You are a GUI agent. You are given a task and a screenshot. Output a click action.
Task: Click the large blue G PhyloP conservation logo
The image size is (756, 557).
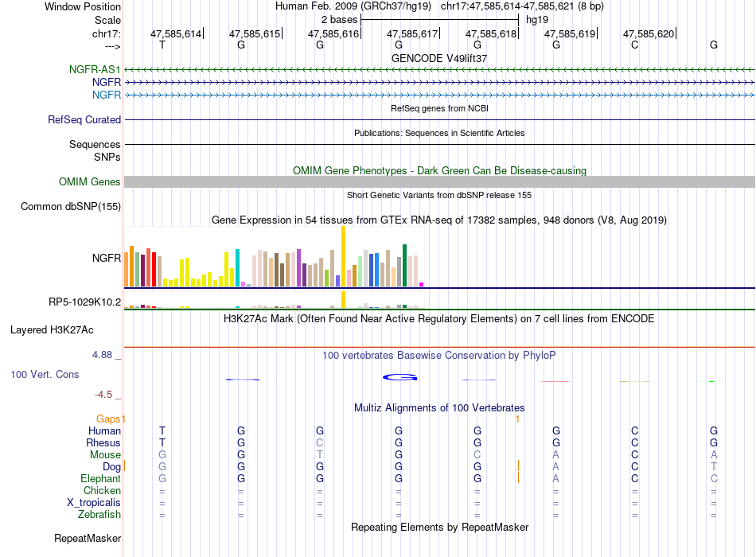(399, 377)
